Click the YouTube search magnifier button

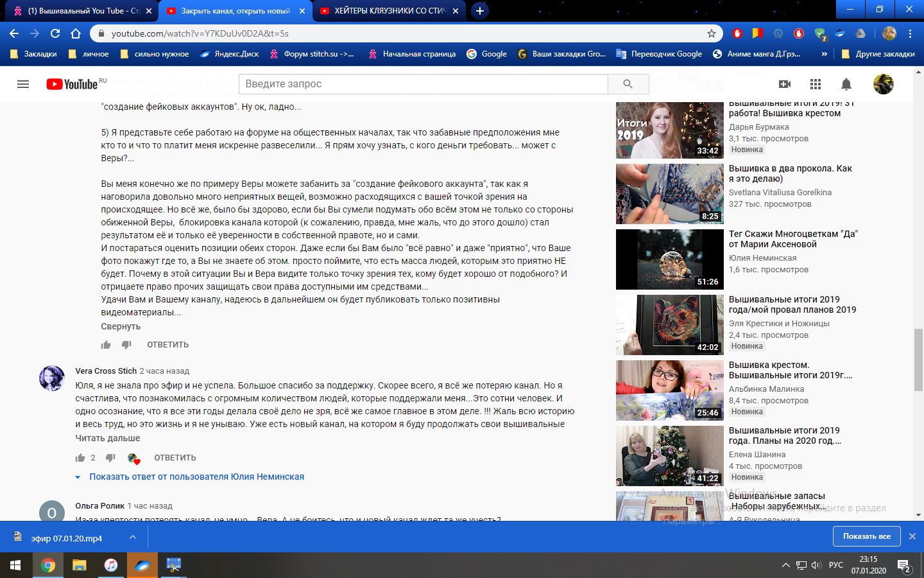(628, 84)
